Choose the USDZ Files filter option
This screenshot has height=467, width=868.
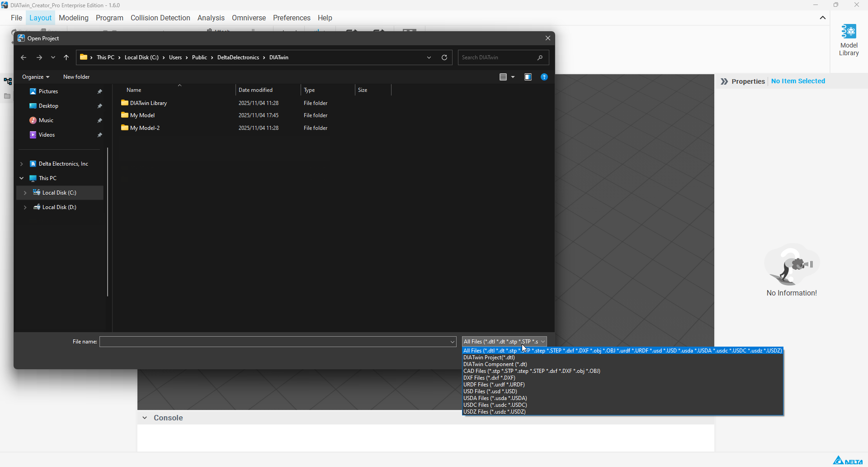623,412
